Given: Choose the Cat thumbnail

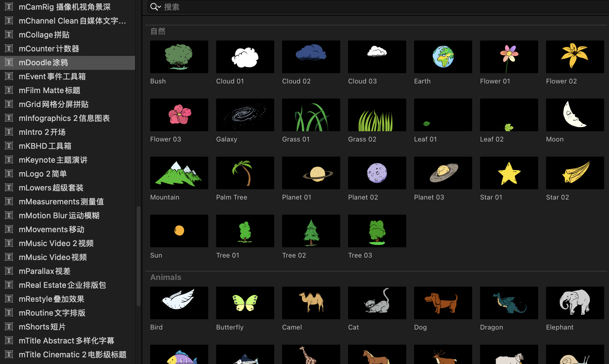Looking at the screenshot, I should [x=377, y=303].
